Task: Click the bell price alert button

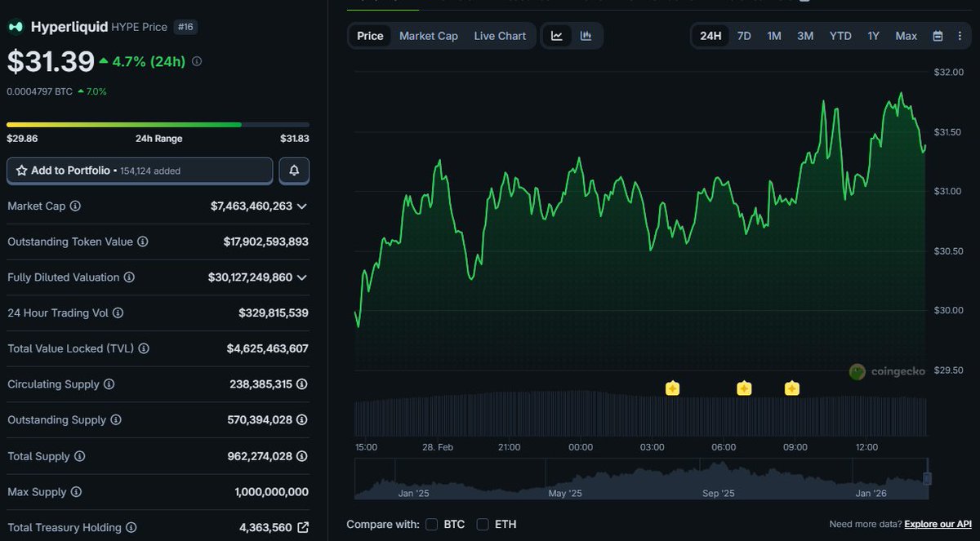Action: 294,171
